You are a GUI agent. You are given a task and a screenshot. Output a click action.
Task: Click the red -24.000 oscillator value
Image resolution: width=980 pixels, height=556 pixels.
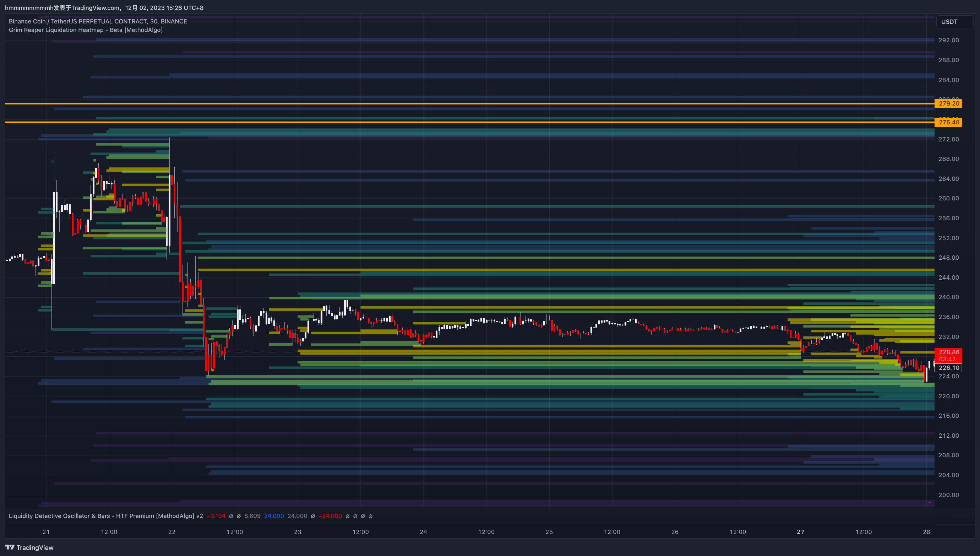[x=330, y=516]
